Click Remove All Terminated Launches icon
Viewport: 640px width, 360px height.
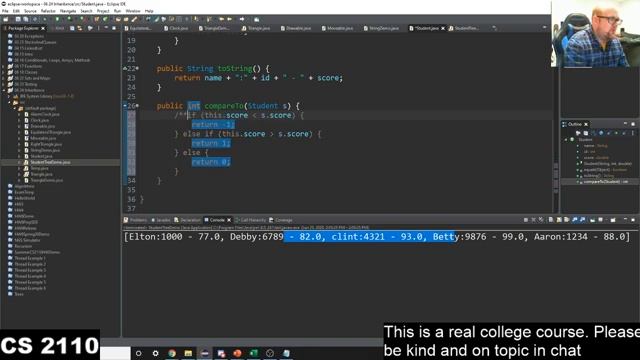pos(541,220)
